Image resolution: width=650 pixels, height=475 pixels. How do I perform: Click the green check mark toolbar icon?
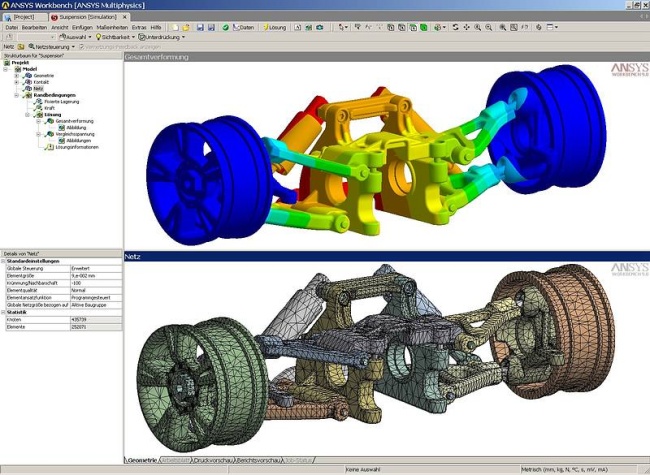(x=226, y=27)
